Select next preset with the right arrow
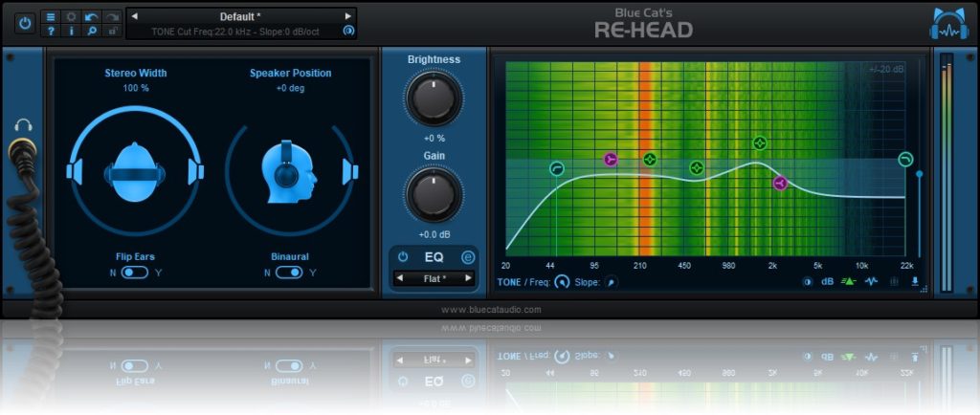Screen dimensions: 980x415 (348, 16)
